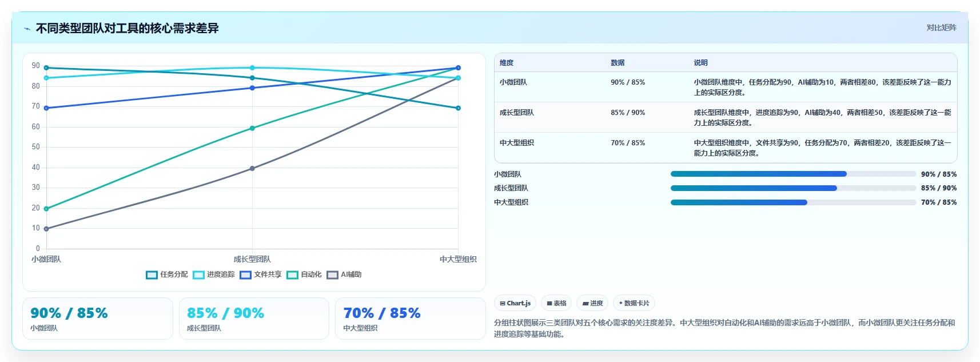
Task: Click the 小微团队 progress list label
Action: (508, 174)
